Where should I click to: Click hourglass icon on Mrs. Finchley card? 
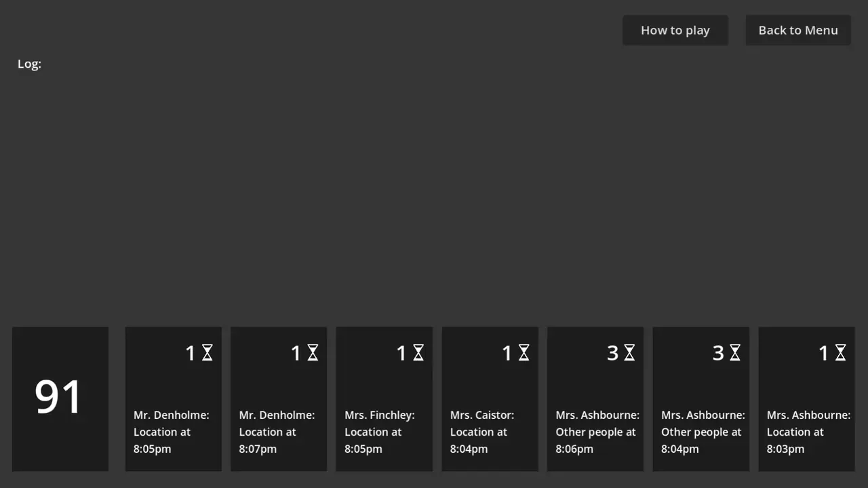pyautogui.click(x=418, y=352)
